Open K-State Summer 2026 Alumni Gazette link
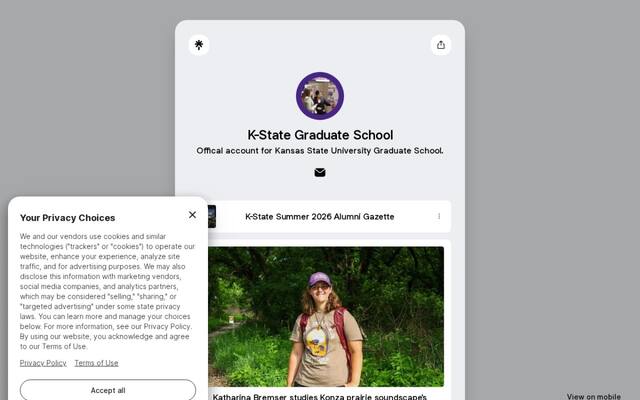This screenshot has width=640, height=400. (x=320, y=217)
